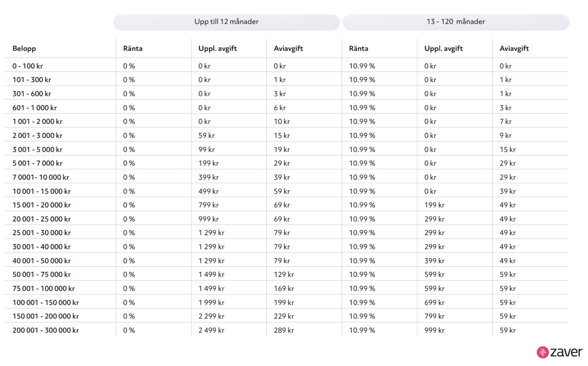Click the Belopp column header
Image resolution: width=588 pixels, height=366 pixels.
(24, 49)
